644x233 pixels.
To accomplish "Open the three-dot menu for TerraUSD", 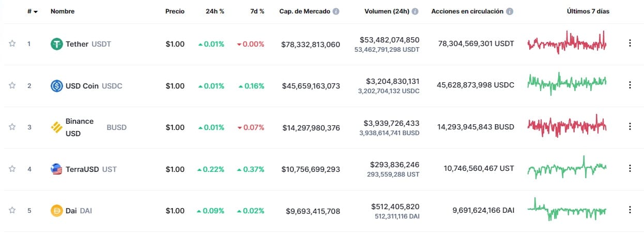I will click(630, 168).
